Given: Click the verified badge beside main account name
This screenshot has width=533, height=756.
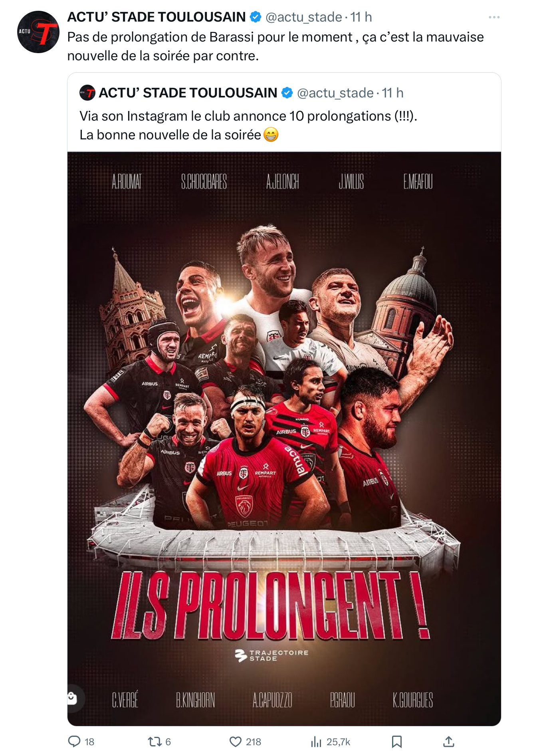Looking at the screenshot, I should point(256,17).
